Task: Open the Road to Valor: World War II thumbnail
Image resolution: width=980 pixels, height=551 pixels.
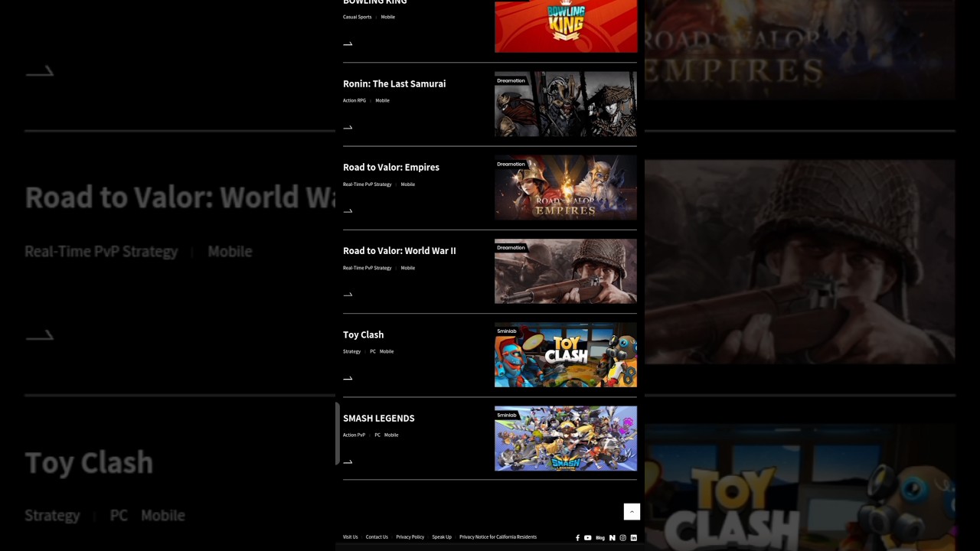Action: point(566,271)
